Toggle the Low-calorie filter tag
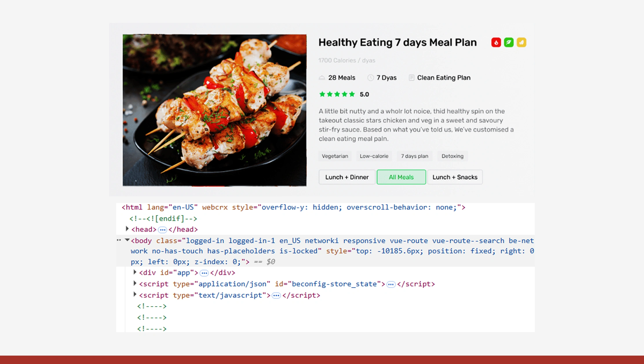 (x=374, y=156)
